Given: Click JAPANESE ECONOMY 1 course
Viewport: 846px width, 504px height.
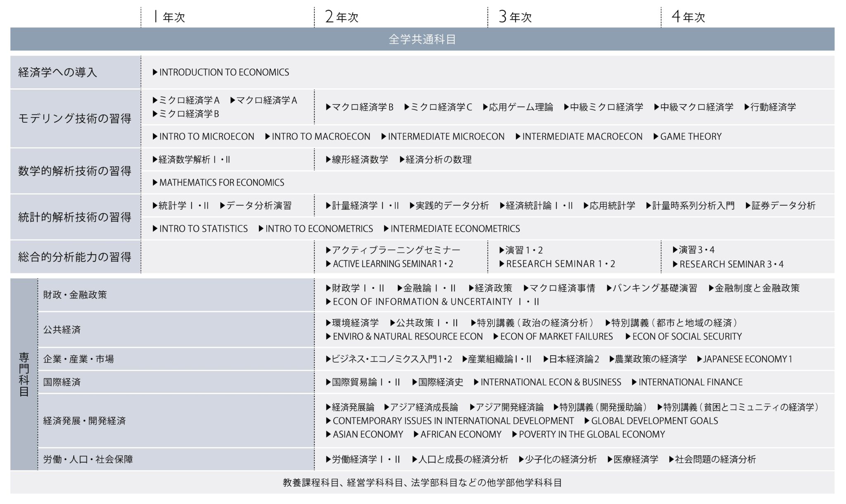Looking at the screenshot, I should pyautogui.click(x=745, y=359).
